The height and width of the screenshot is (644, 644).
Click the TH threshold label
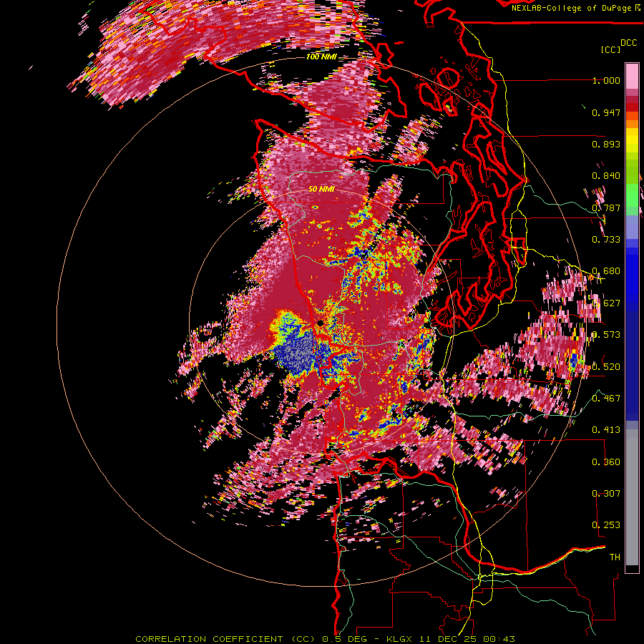point(615,557)
